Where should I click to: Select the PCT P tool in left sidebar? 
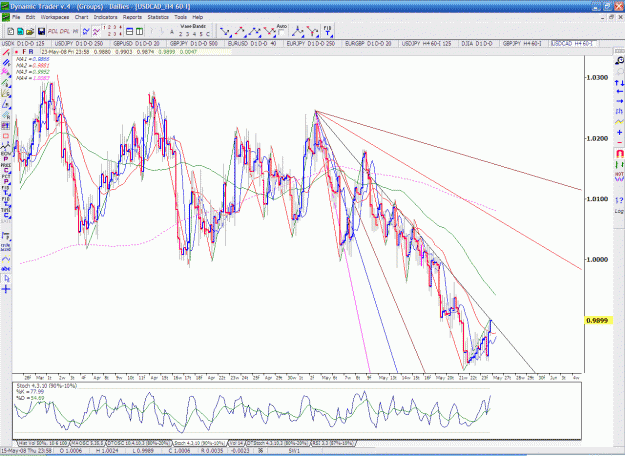coord(6,179)
